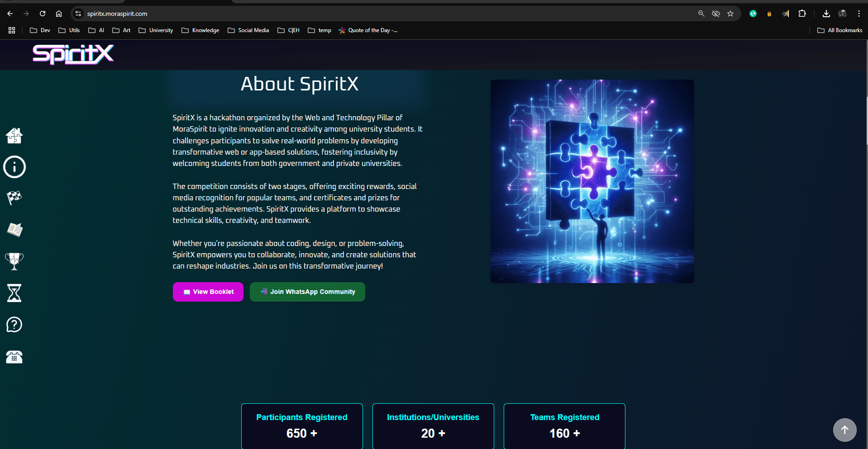This screenshot has height=449, width=868.
Task: Open the booklet book icon in the sidebar
Action: (x=14, y=229)
